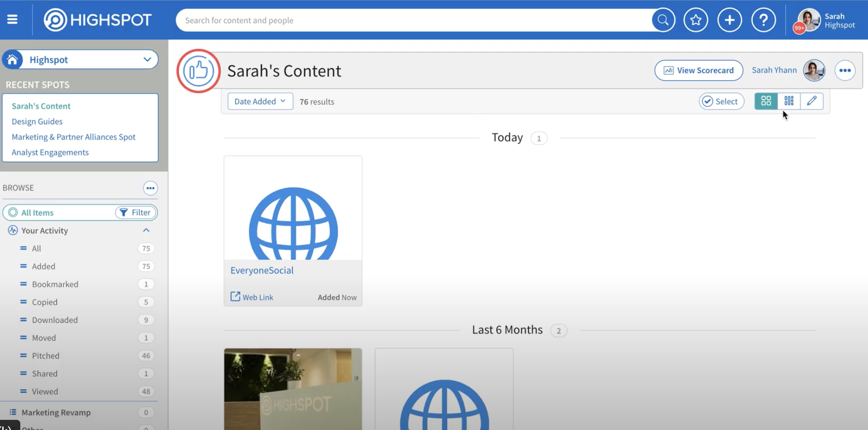The height and width of the screenshot is (430, 868).
Task: Click the View Scorecard button
Action: click(x=699, y=70)
